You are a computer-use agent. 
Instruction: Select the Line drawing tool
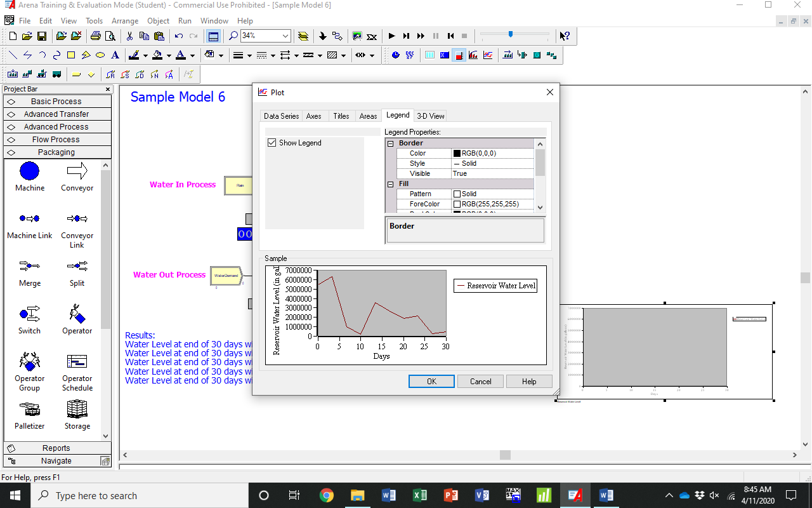(13, 55)
